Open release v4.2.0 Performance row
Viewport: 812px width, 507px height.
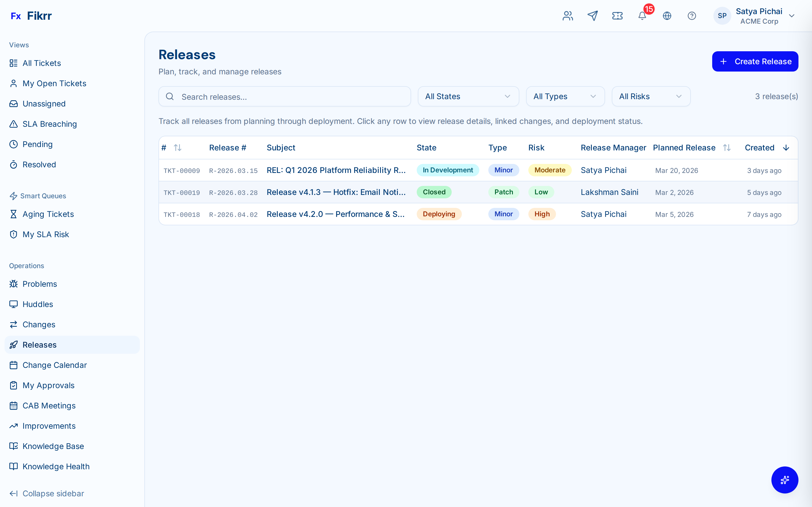(336, 214)
